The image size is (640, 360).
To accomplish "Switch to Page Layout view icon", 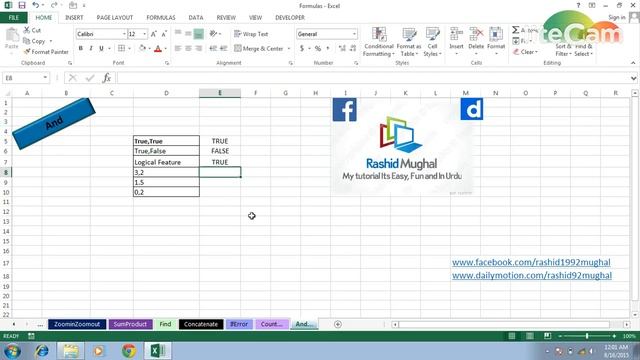I will click(529, 336).
